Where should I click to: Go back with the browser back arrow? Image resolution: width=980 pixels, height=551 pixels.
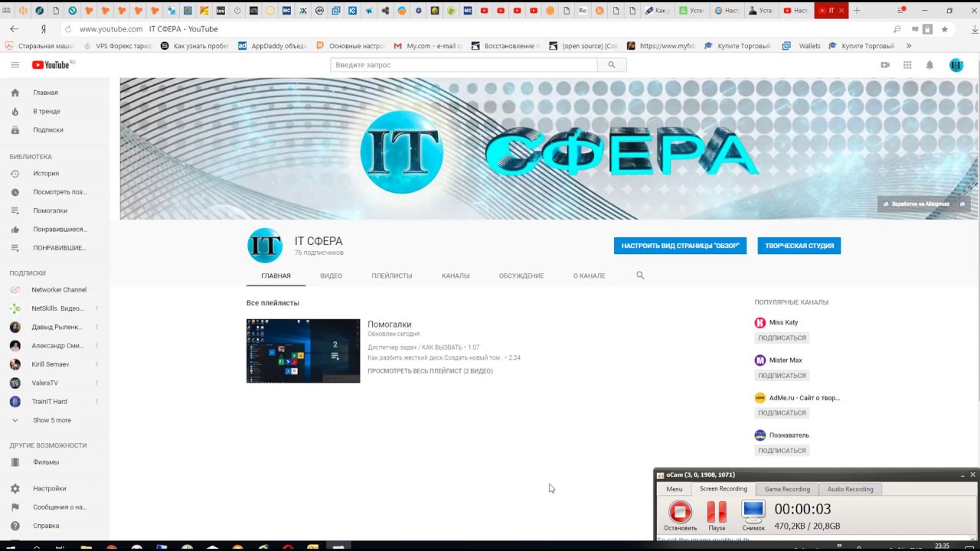pos(14,29)
